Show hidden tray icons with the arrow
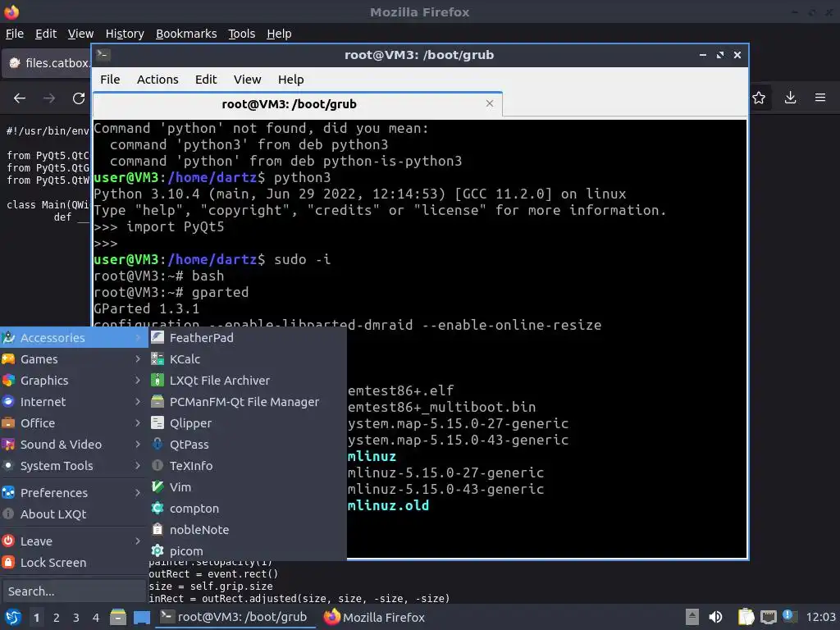 [692, 617]
